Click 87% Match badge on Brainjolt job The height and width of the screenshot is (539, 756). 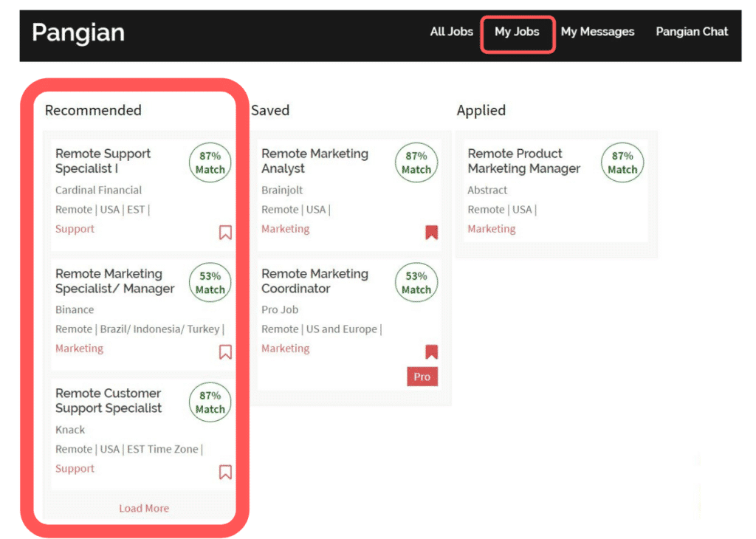(416, 162)
